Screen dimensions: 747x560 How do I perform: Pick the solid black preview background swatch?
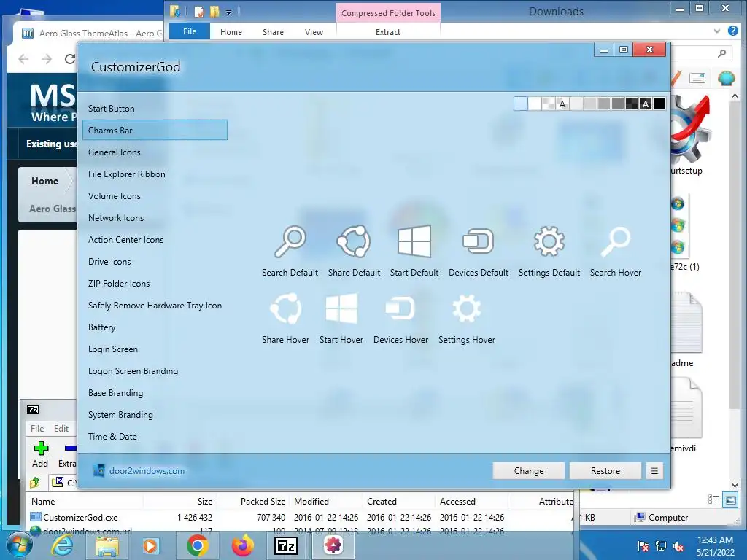tap(659, 104)
